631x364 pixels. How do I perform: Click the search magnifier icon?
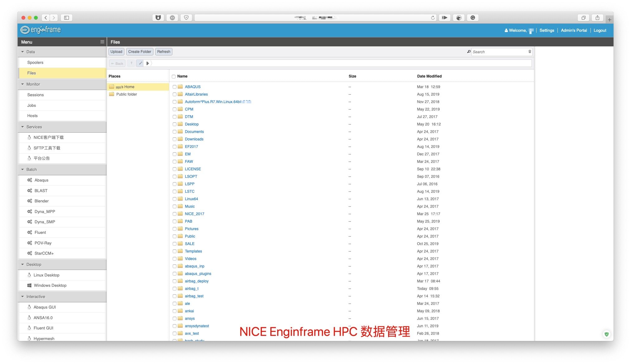tap(469, 52)
